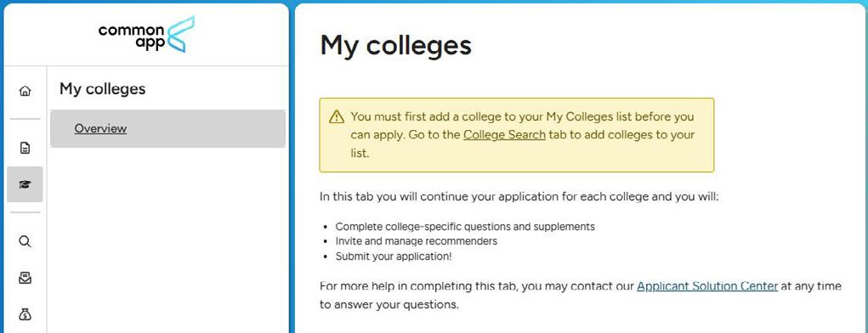Viewport: 868px width, 333px height.
Task: Select the Overview item in My colleges
Action: [x=101, y=128]
